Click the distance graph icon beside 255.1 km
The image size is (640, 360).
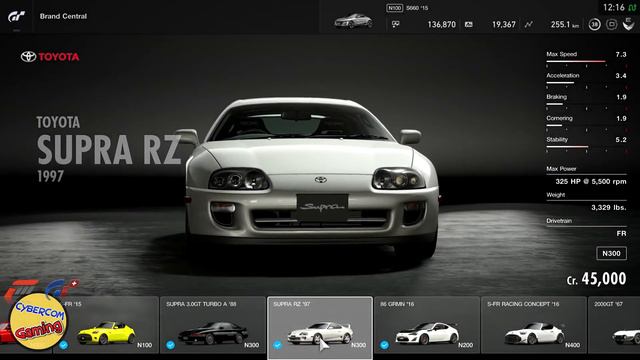click(529, 24)
